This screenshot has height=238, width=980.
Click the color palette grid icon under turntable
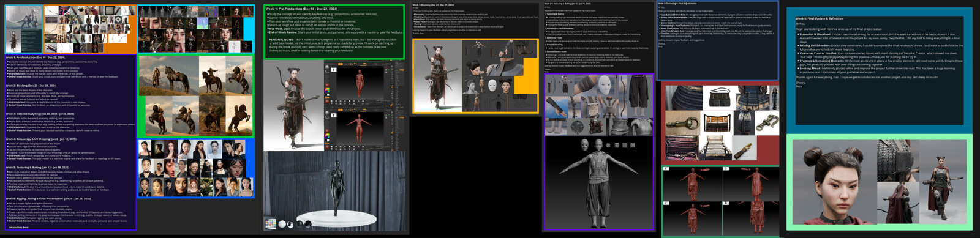[x=270, y=224]
